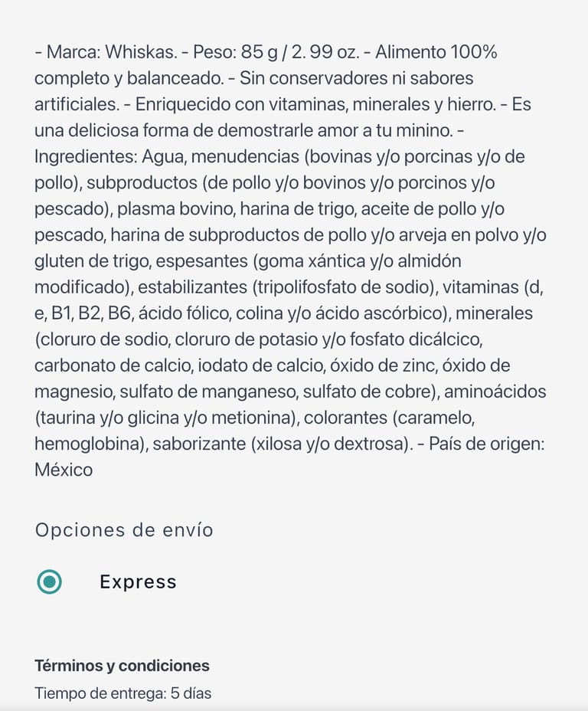Viewport: 588px width, 711px height.
Task: Click the "Términos y condiciones" heading
Action: (x=122, y=665)
